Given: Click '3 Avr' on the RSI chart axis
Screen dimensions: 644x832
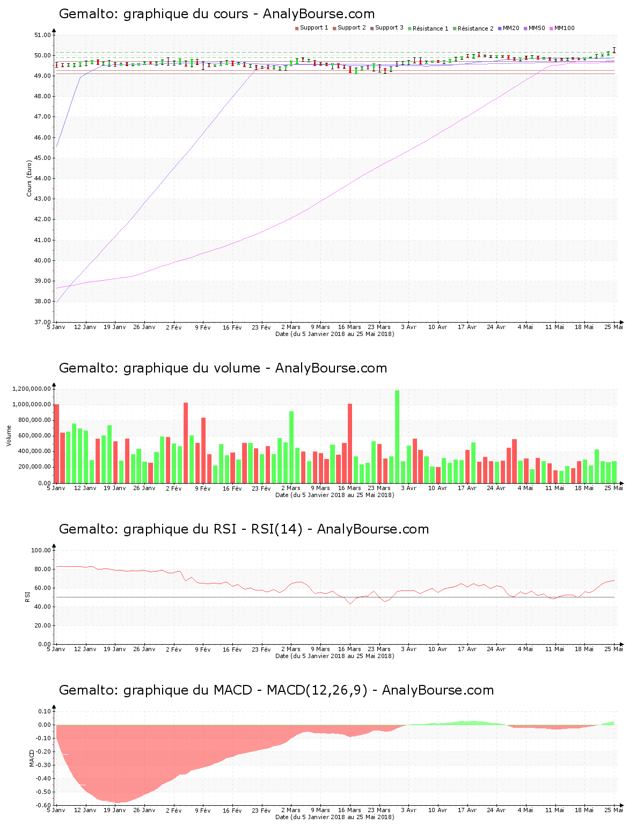Looking at the screenshot, I should [x=408, y=649].
